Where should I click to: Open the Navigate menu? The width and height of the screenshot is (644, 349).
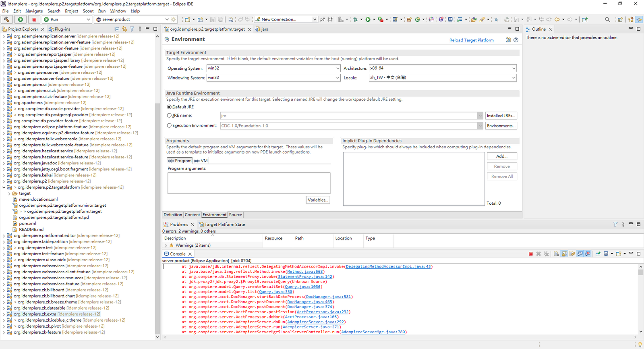[x=34, y=11]
